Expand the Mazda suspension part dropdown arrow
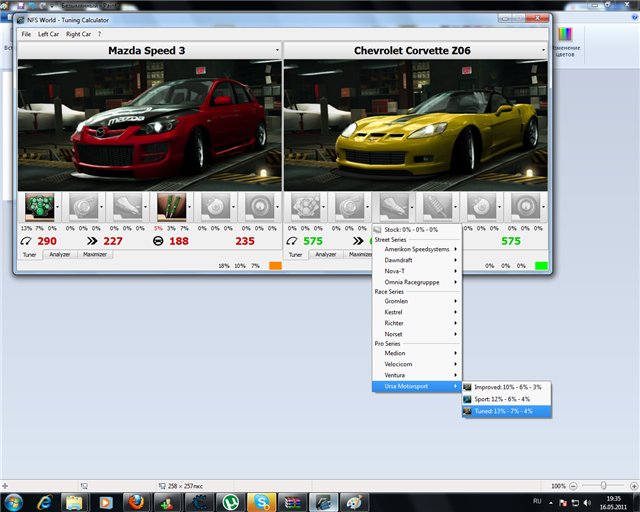 click(x=190, y=207)
